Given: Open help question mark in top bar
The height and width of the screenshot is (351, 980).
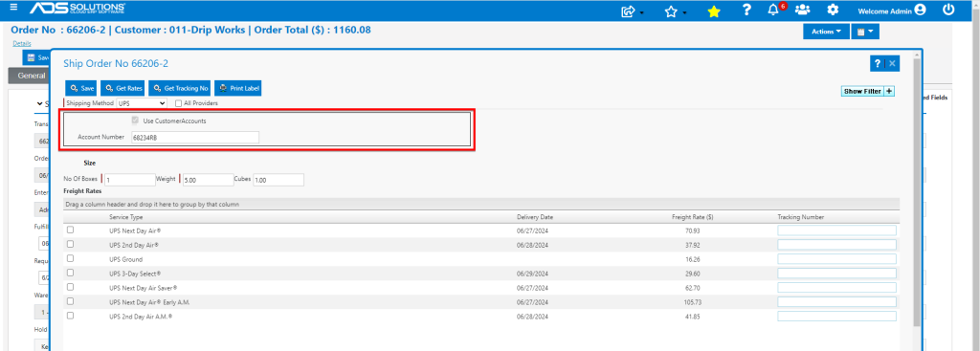Looking at the screenshot, I should 746,10.
